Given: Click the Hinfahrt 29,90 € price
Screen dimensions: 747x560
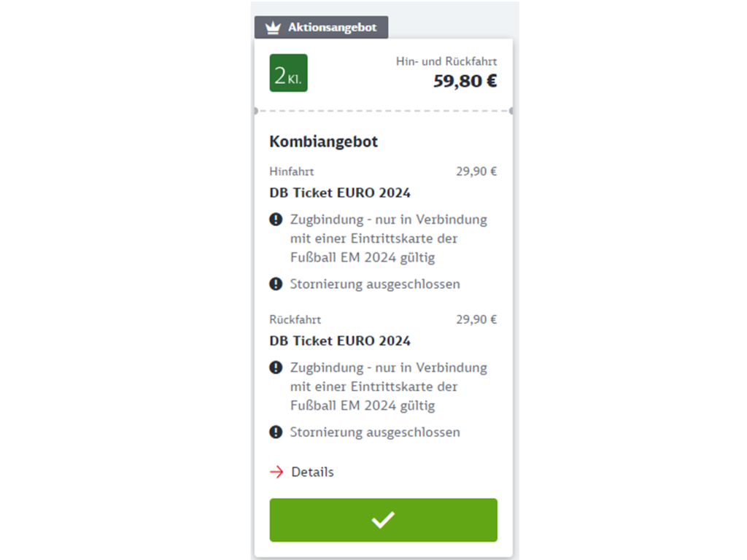Looking at the screenshot, I should (x=476, y=172).
